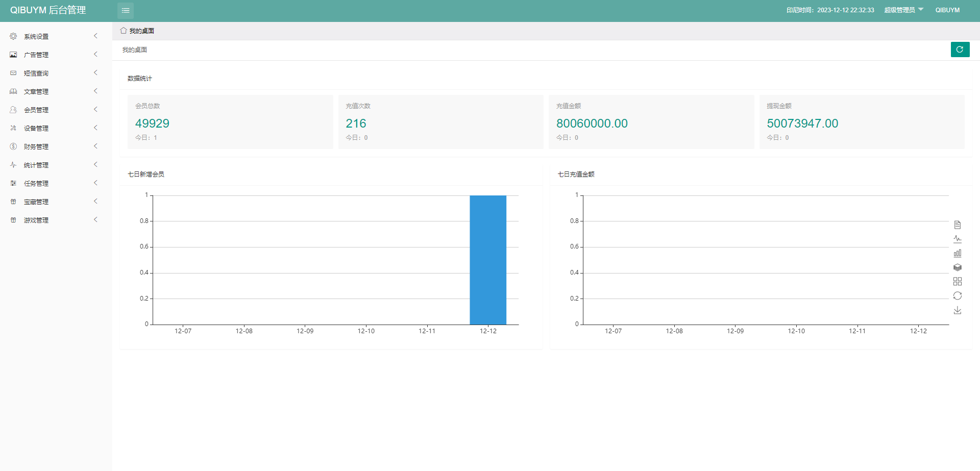Image resolution: width=980 pixels, height=471 pixels.
Task: Switch chart to tiled mode
Action: click(x=958, y=282)
